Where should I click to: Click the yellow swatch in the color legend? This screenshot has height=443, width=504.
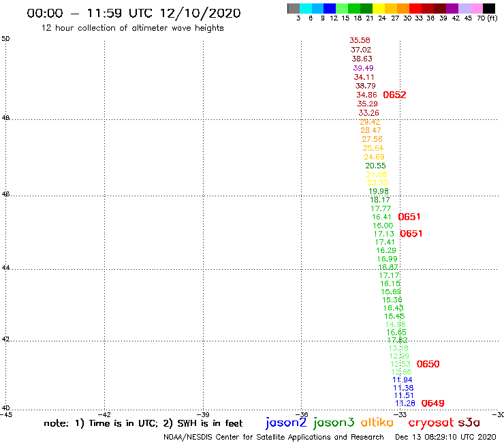click(379, 8)
